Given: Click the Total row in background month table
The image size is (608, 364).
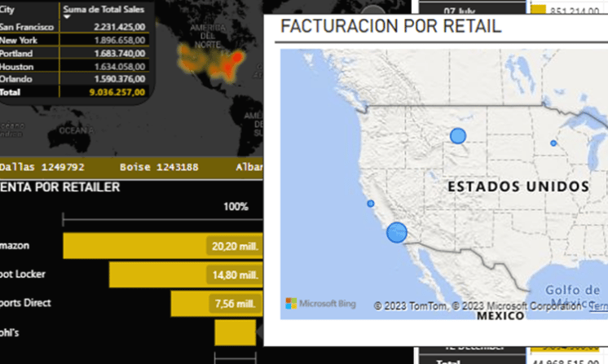Looking at the screenshot, I should pyautogui.click(x=448, y=362).
